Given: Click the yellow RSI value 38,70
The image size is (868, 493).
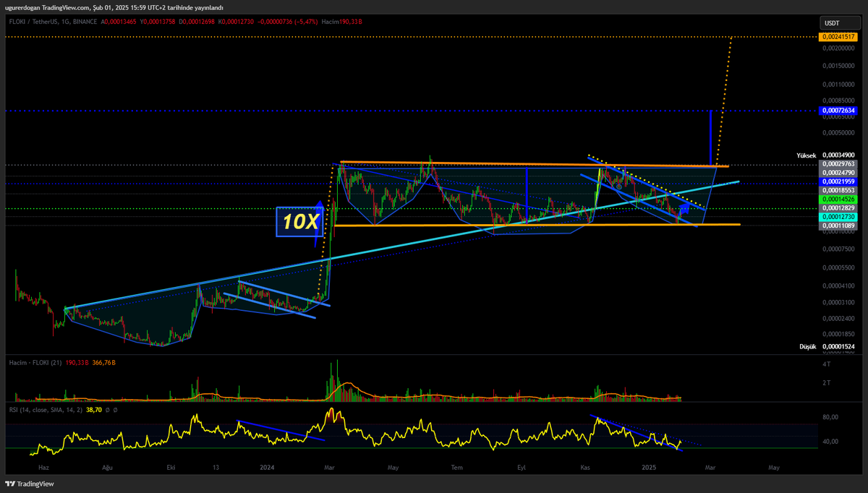Looking at the screenshot, I should coord(93,409).
